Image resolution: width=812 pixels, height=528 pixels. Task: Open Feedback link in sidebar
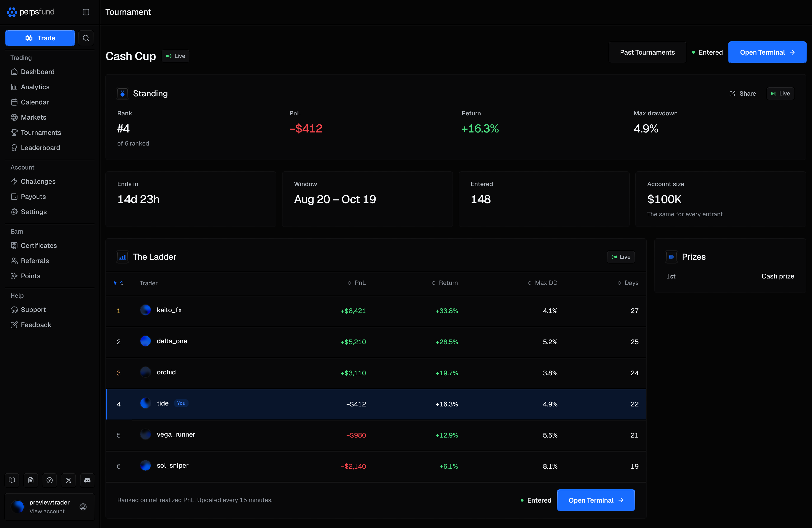click(50, 325)
